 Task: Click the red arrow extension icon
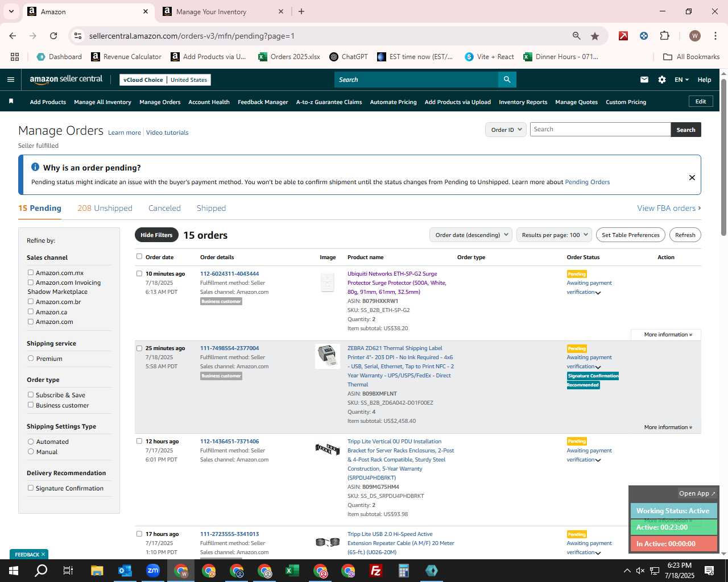pyautogui.click(x=623, y=36)
